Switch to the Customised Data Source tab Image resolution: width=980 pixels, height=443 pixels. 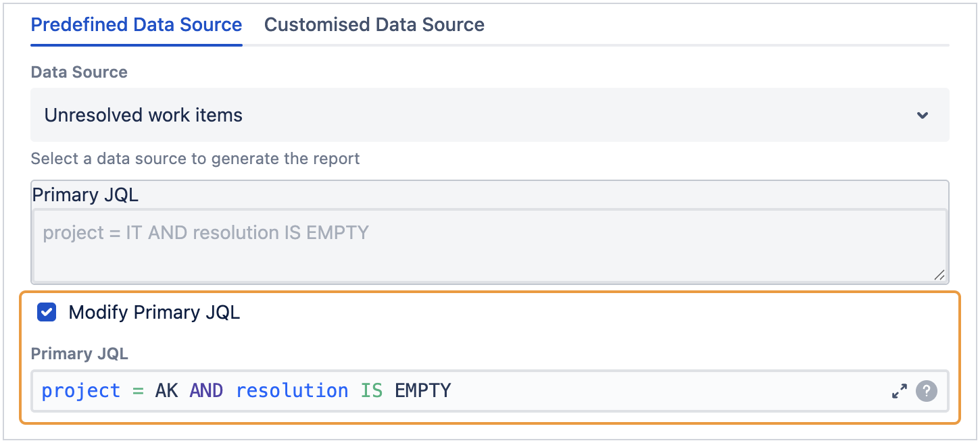(x=374, y=24)
